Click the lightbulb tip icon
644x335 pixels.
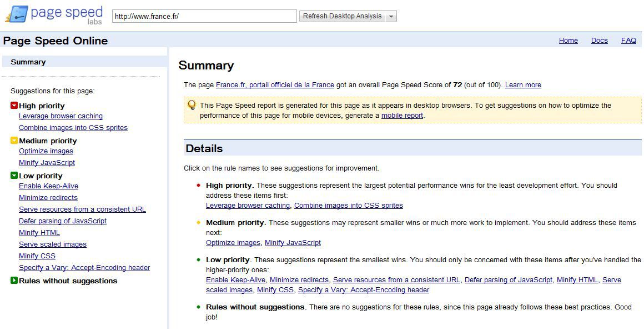tap(192, 105)
